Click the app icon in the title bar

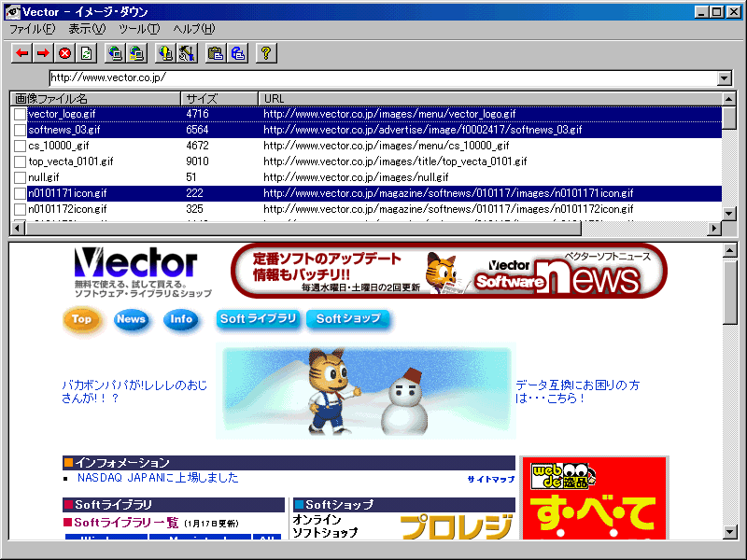[13, 11]
